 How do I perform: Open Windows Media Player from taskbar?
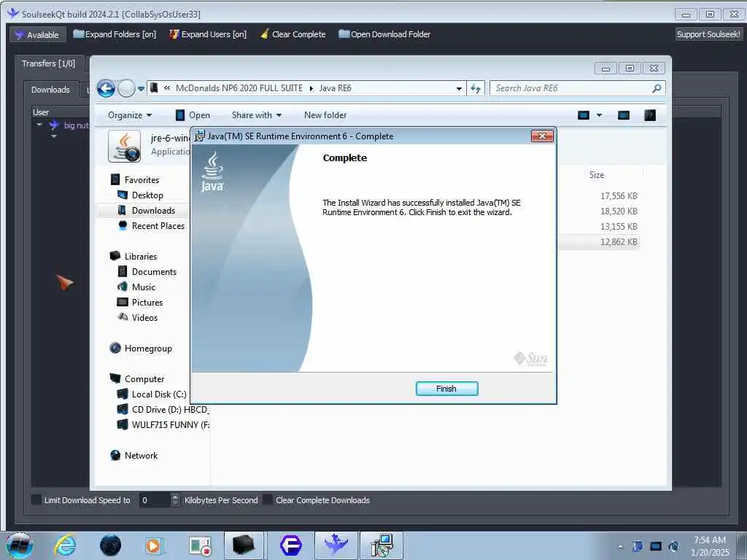point(155,545)
